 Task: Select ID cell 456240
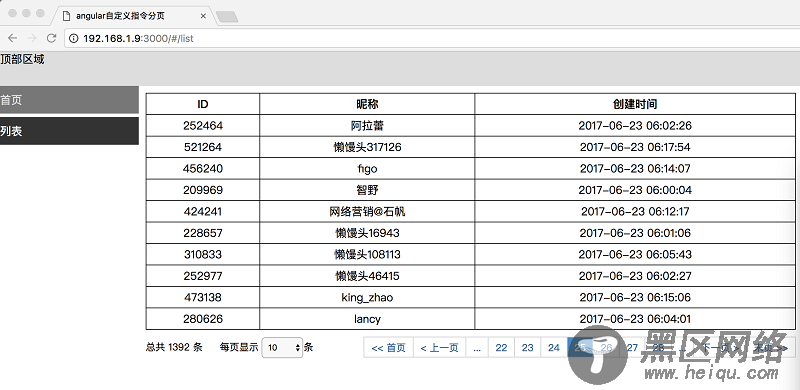pyautogui.click(x=203, y=168)
